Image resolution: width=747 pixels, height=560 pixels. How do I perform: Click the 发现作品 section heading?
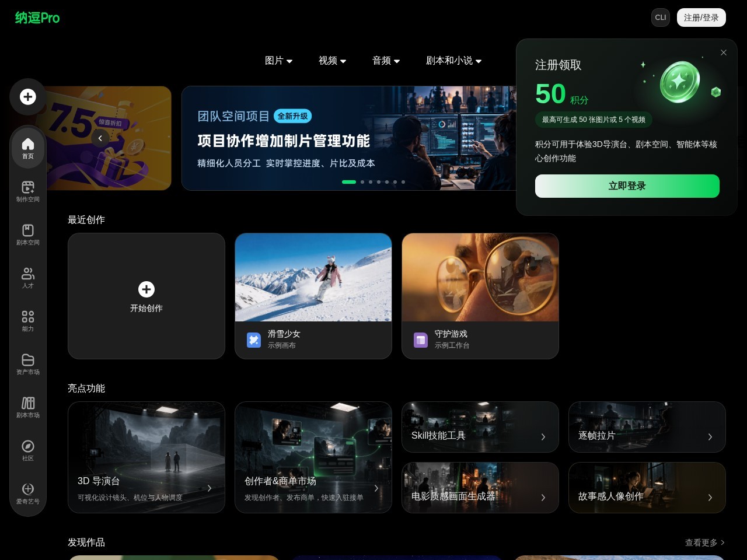click(86, 542)
